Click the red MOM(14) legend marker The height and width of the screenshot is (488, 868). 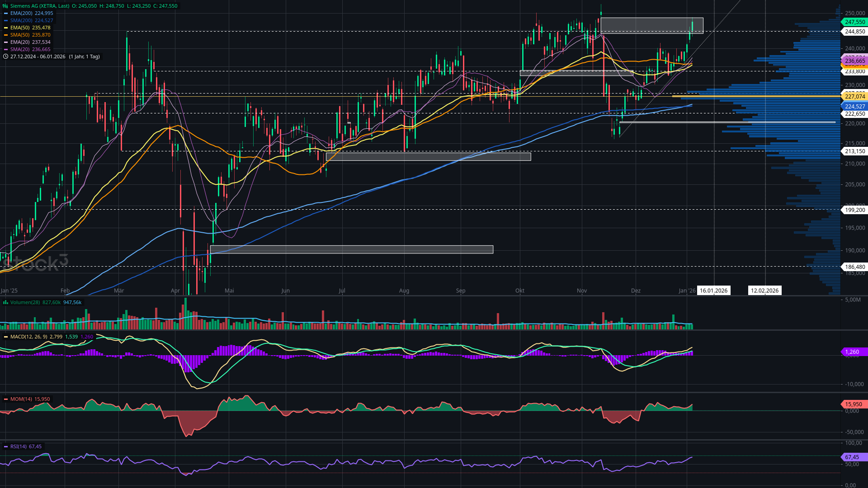pyautogui.click(x=6, y=399)
